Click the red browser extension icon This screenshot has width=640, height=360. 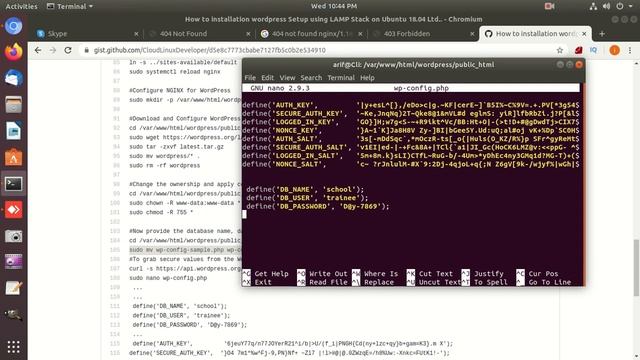pos(578,50)
